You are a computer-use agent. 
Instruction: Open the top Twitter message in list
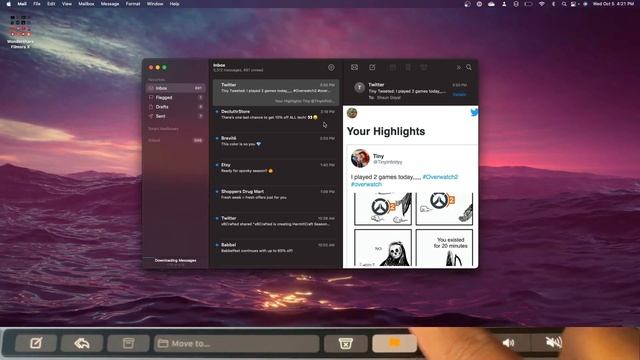pos(276,92)
